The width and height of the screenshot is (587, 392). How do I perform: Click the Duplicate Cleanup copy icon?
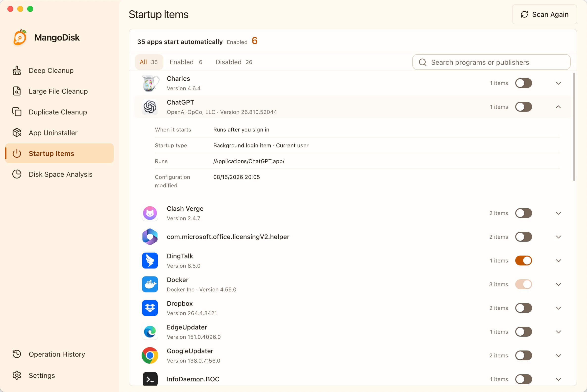(x=17, y=112)
